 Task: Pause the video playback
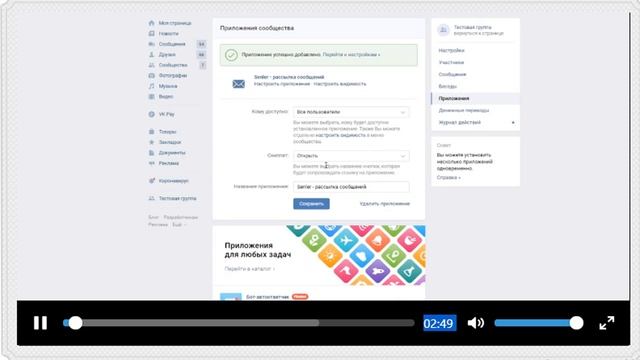(40, 323)
